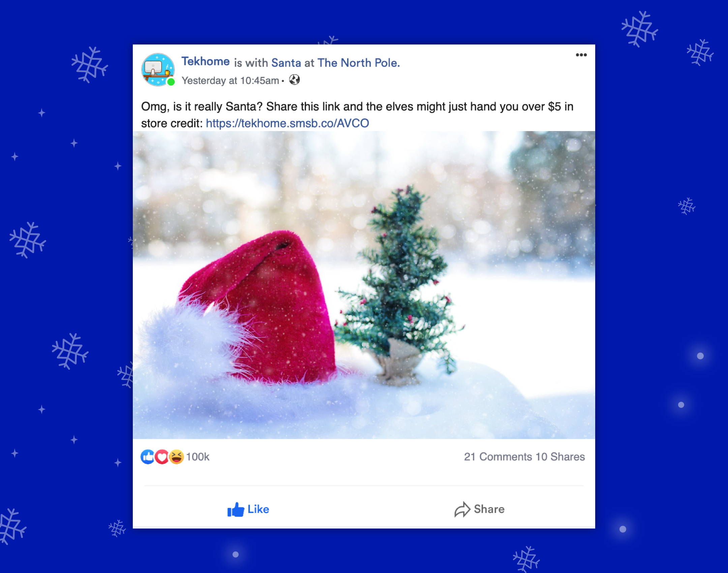Click the green online status dot
Viewport: 728px width, 573px height.
coord(171,82)
